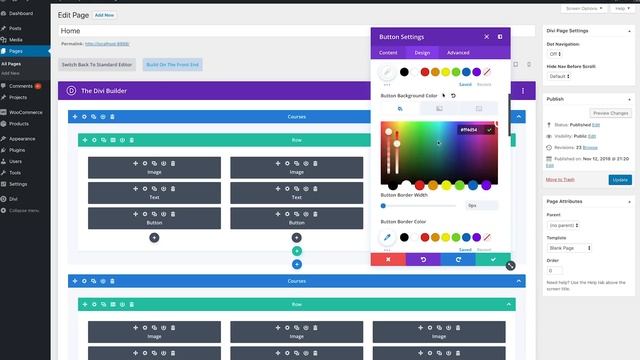Open Divi Builder three-dot options menu
The height and width of the screenshot is (360, 640).
pyautogui.click(x=523, y=91)
